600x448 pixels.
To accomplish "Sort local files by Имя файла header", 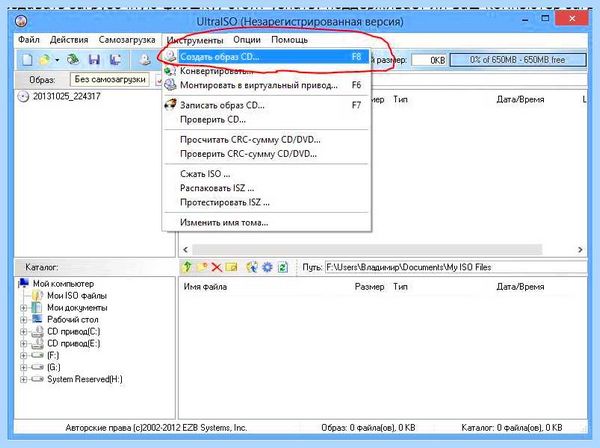I will coord(205,287).
